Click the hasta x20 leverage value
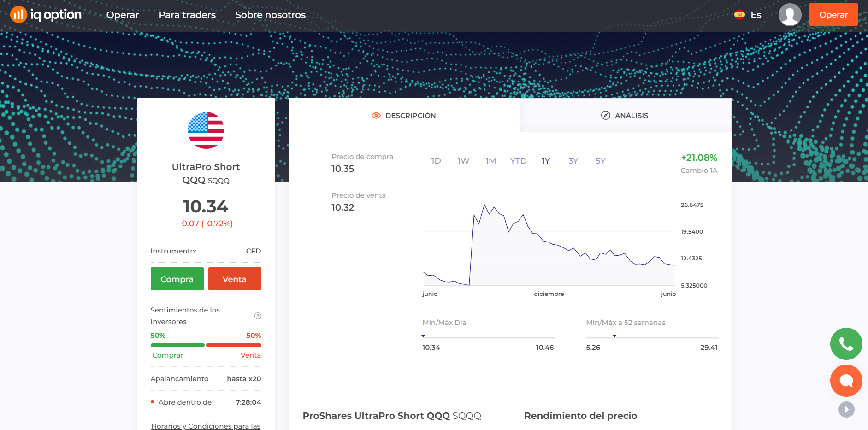The height and width of the screenshot is (430, 868). [244, 379]
